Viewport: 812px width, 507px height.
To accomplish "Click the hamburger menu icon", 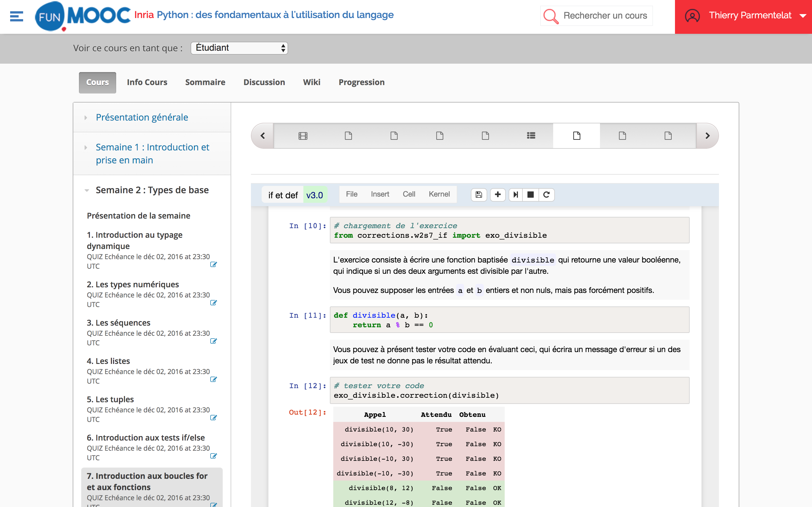I will (16, 16).
